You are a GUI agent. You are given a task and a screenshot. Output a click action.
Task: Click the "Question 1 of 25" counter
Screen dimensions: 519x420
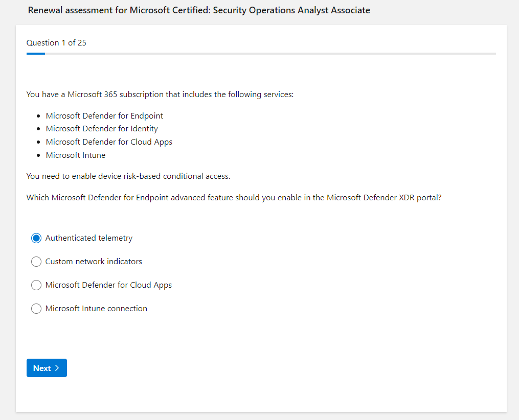click(x=56, y=43)
